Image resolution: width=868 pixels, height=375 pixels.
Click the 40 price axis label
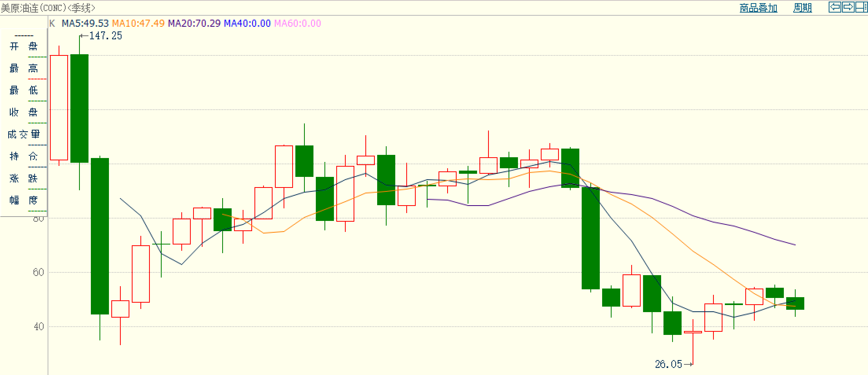(39, 327)
